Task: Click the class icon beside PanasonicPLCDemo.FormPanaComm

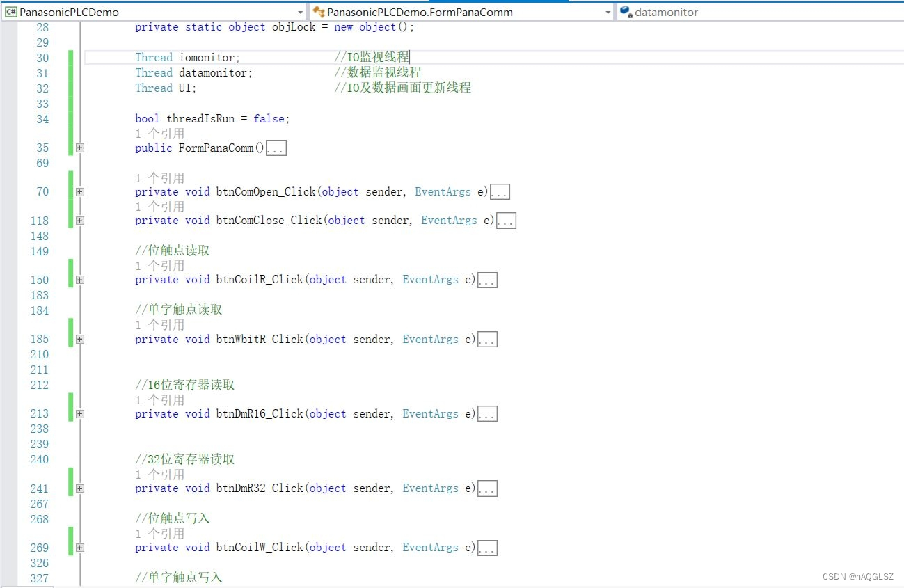Action: click(x=319, y=12)
